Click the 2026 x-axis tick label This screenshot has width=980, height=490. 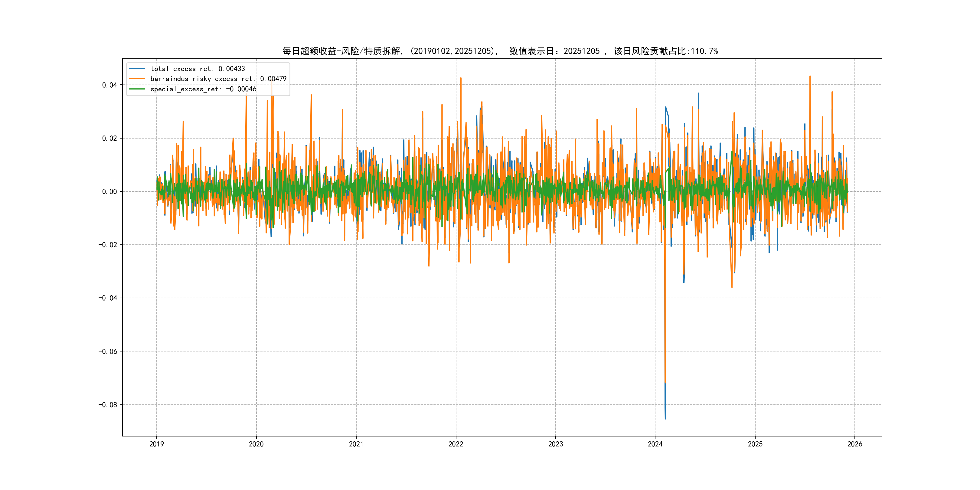click(x=855, y=444)
